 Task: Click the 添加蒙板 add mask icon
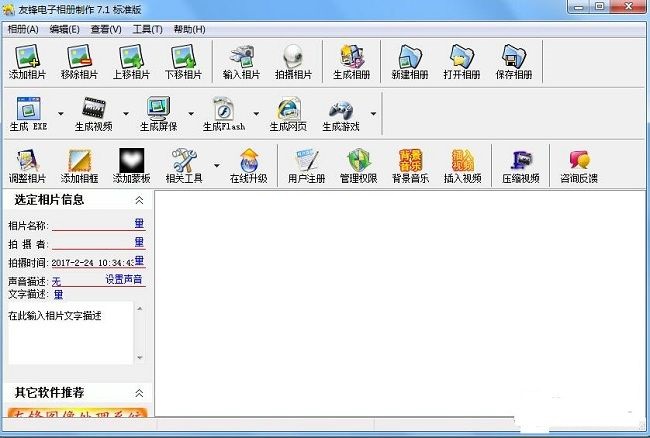pos(131,166)
